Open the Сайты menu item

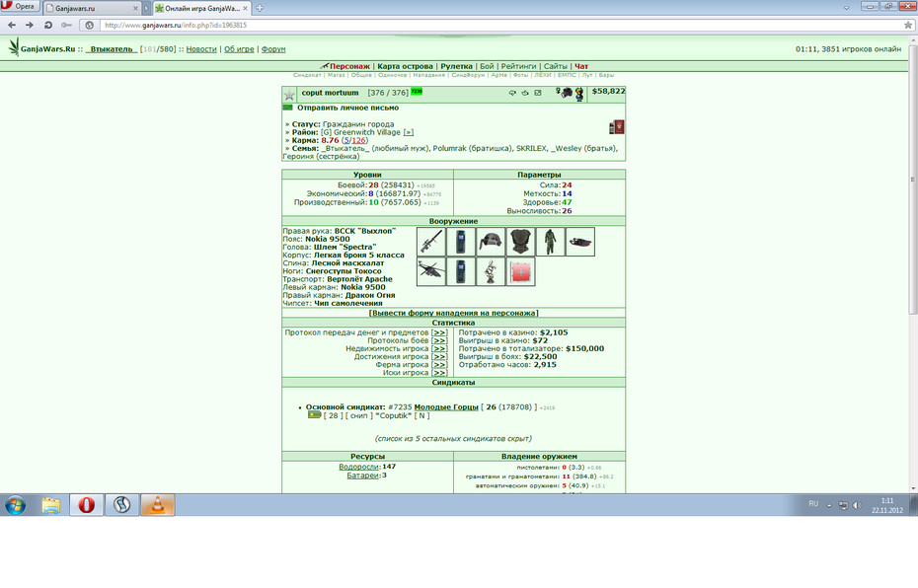click(x=555, y=66)
